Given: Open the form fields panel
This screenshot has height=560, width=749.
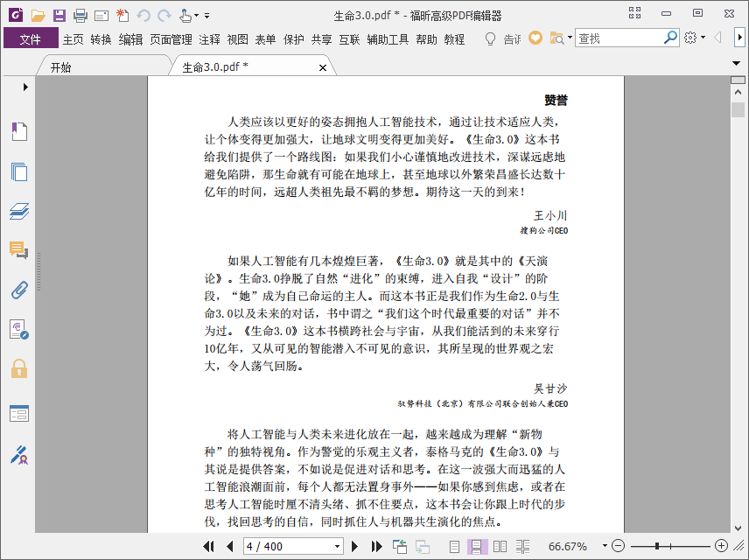Looking at the screenshot, I should click(x=19, y=414).
